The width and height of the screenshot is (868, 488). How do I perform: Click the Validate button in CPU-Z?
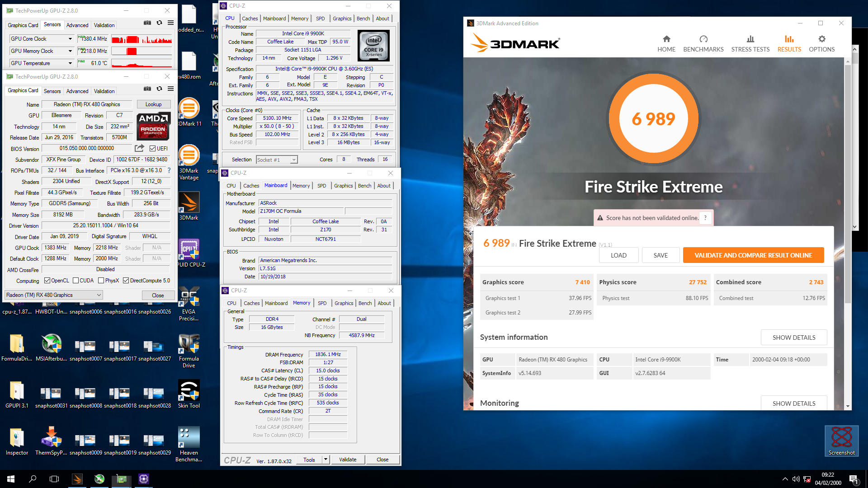tap(348, 460)
